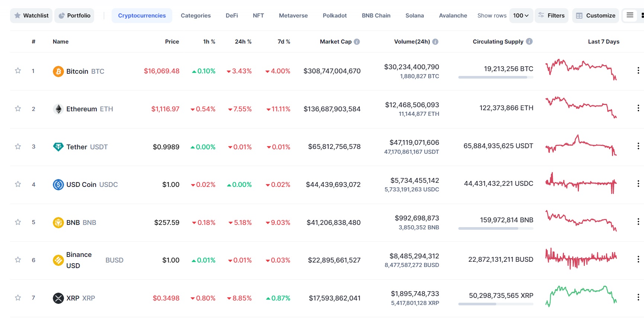Open USD Coin row more-options menu
Screen dimensions: 644x318
coord(638,184)
